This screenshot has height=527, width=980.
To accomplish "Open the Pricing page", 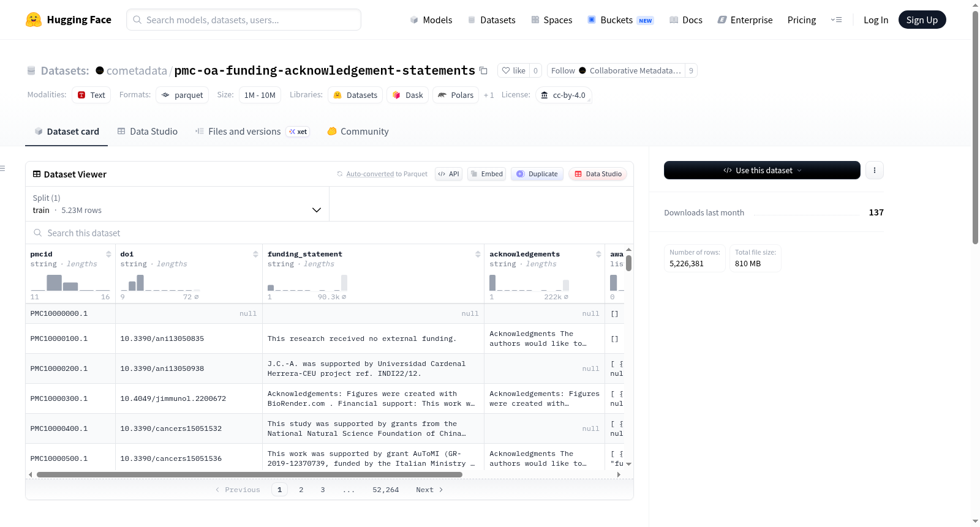I will [x=801, y=20].
